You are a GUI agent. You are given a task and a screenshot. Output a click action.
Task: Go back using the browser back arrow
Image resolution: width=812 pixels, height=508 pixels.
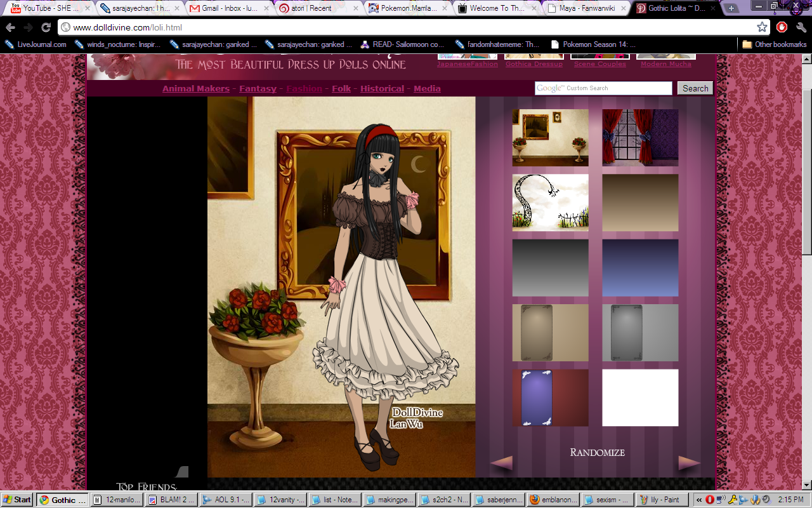[11, 27]
